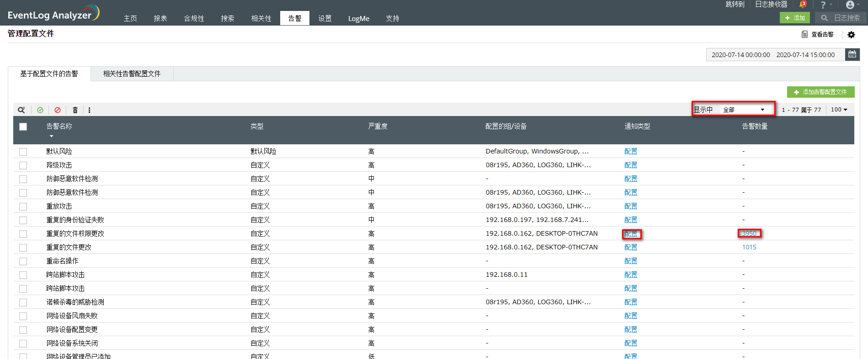Click the 查看告警 document icon
Image resolution: width=868 pixels, height=359 pixels.
pyautogui.click(x=804, y=34)
